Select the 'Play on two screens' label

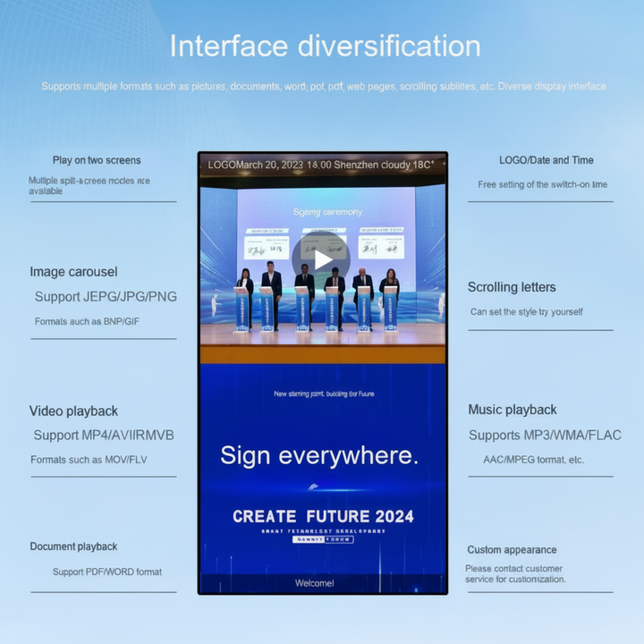97,160
